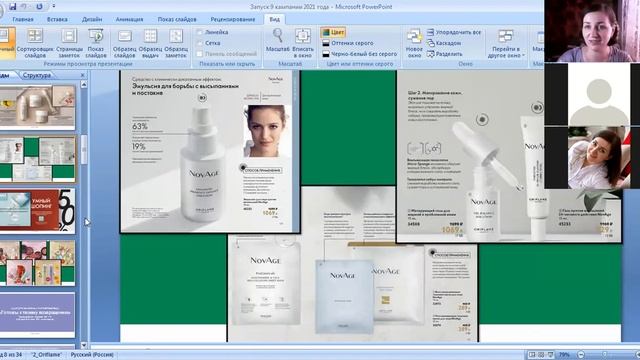Switch to Оттенки серого mode
The image size is (640, 360).
coord(347,43)
